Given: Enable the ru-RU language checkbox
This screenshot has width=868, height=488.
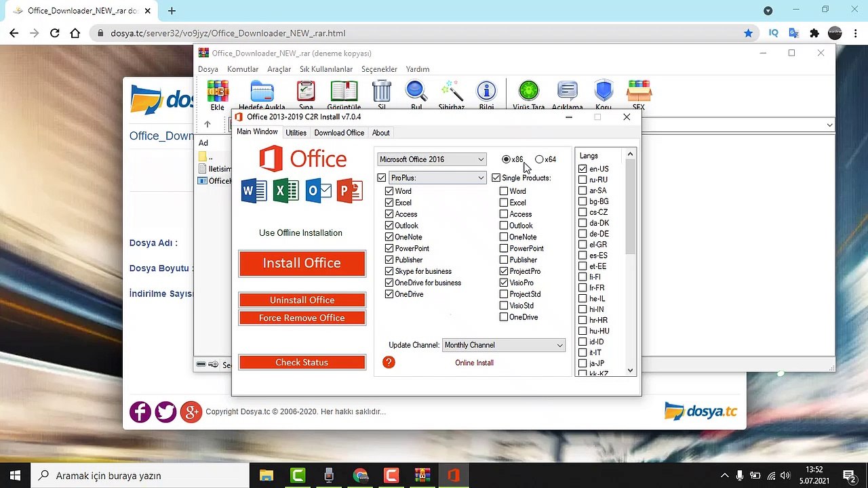Looking at the screenshot, I should click(583, 180).
